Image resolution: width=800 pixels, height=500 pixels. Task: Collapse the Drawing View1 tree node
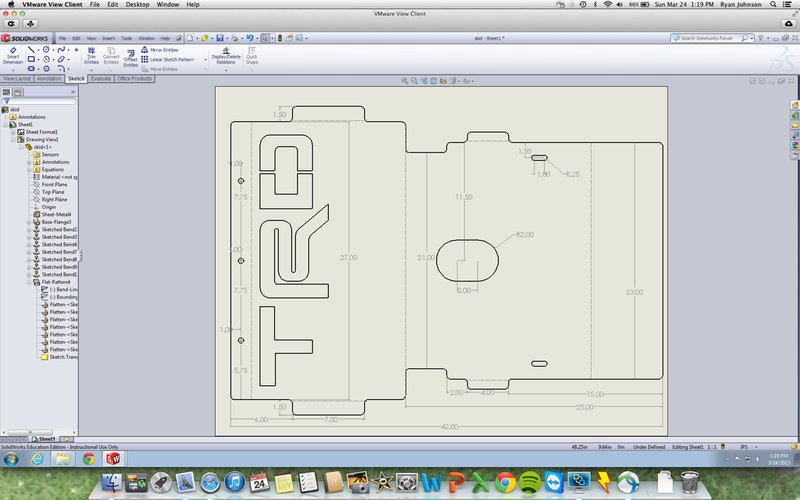[x=14, y=140]
